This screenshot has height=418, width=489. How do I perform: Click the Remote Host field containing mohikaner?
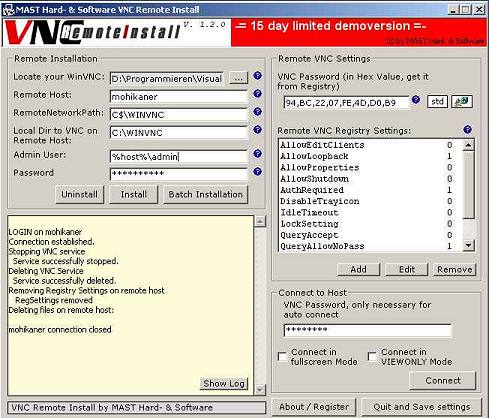coord(179,97)
